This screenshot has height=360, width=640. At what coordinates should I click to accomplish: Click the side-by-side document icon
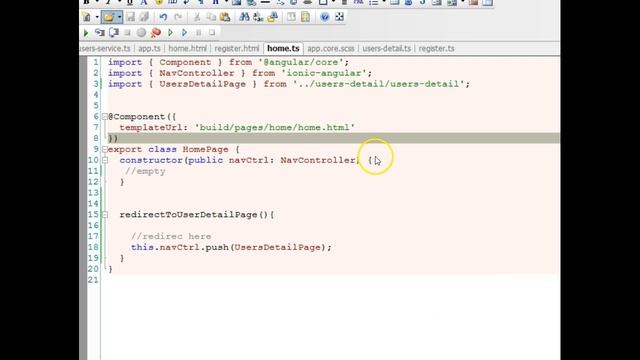[x=305, y=17]
